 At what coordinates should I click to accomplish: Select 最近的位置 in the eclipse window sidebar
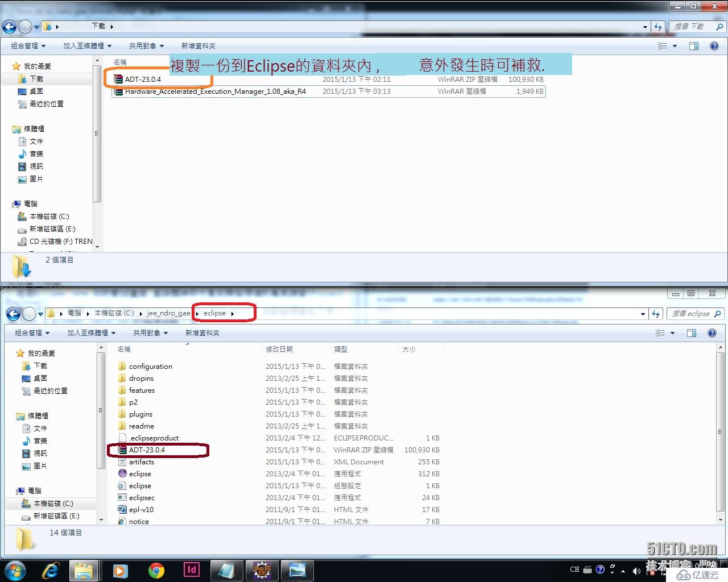[50, 391]
